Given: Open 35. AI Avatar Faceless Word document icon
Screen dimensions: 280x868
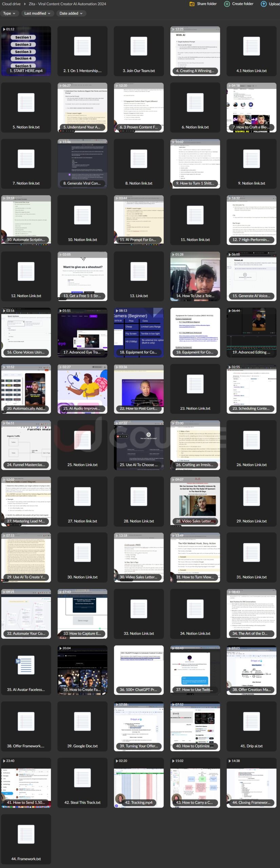Looking at the screenshot, I should click(x=26, y=666).
